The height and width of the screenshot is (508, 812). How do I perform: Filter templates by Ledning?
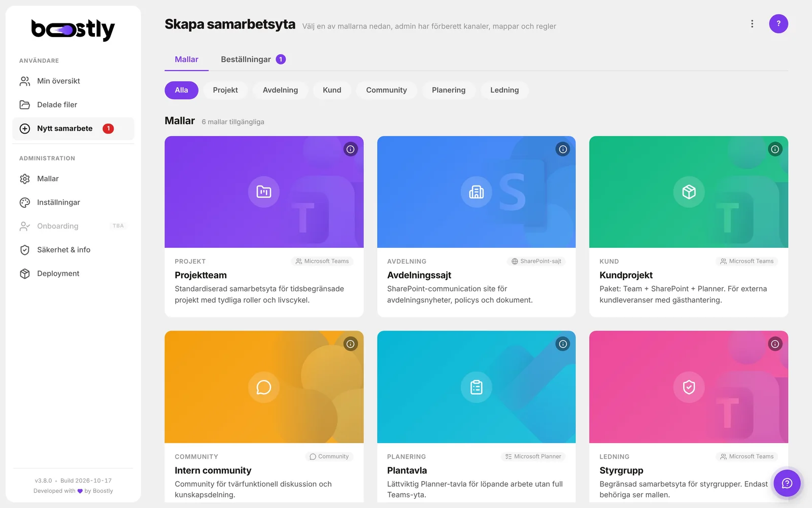pos(504,90)
